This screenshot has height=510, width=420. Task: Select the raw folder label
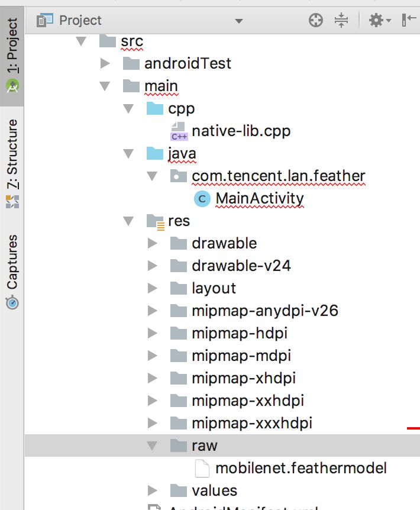(x=205, y=446)
